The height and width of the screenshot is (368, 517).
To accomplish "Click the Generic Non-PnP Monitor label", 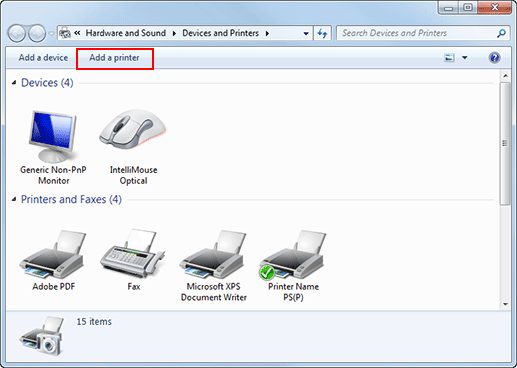I will pos(53,175).
